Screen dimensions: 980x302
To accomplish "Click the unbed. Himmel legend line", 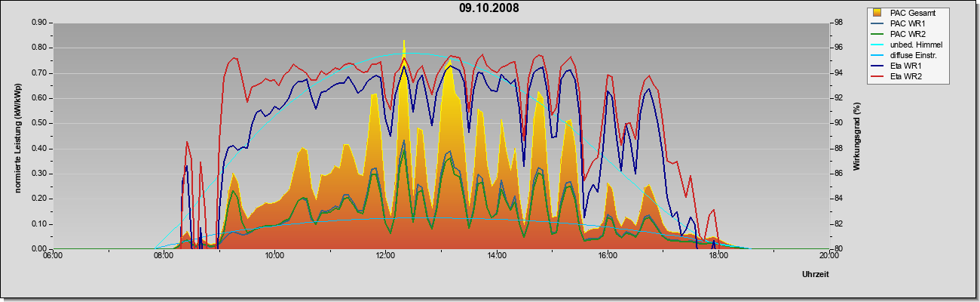I will point(877,45).
